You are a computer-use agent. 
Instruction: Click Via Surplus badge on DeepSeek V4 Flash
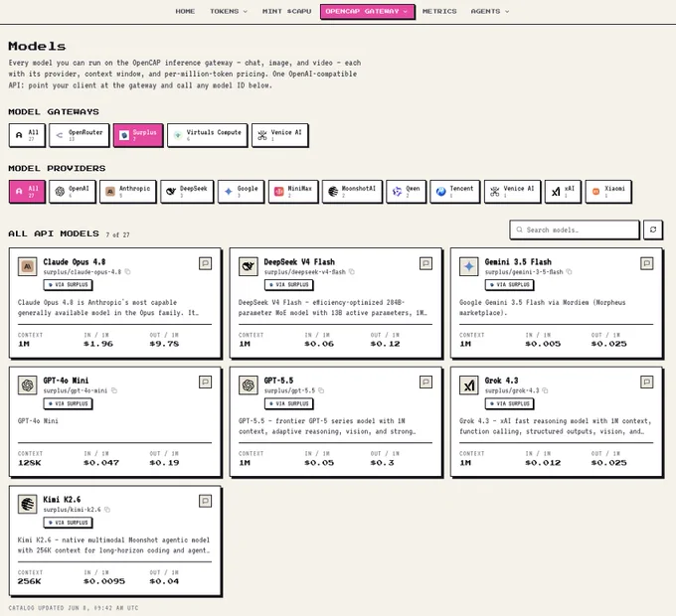[289, 285]
